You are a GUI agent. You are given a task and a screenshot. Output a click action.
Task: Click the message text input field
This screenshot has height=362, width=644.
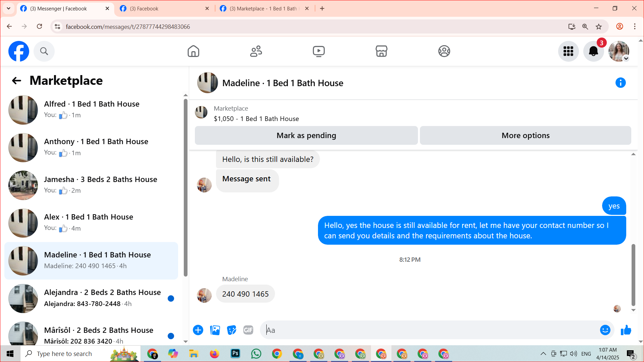tap(429, 330)
